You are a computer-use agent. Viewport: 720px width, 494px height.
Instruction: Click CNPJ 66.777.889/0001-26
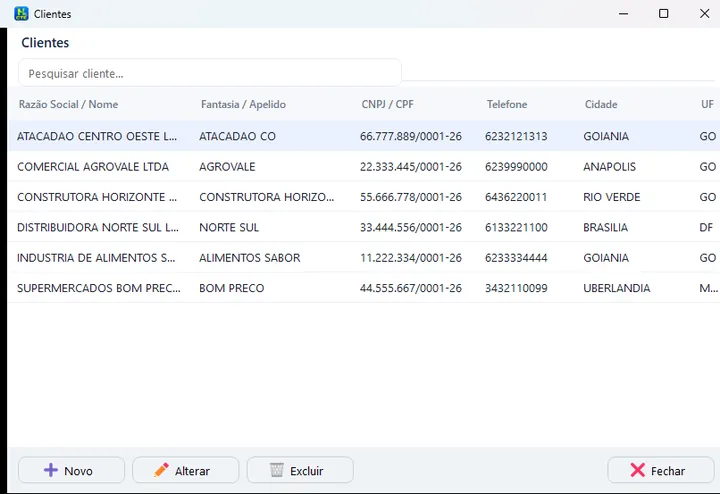pyautogui.click(x=411, y=136)
